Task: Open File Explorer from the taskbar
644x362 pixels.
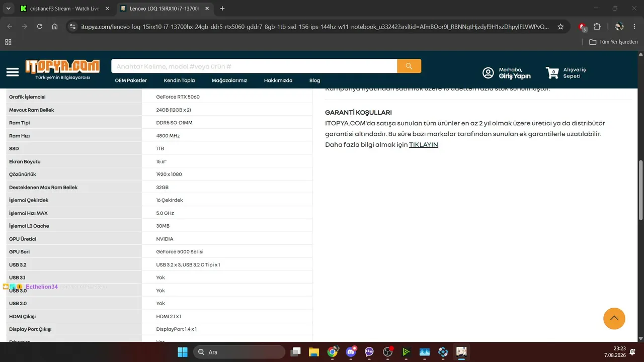Action: click(314, 352)
